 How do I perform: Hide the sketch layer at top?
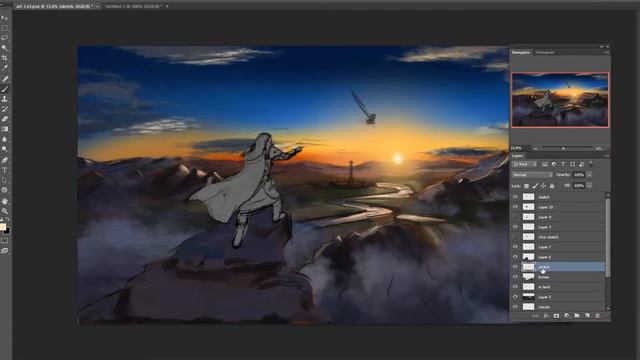(515, 197)
